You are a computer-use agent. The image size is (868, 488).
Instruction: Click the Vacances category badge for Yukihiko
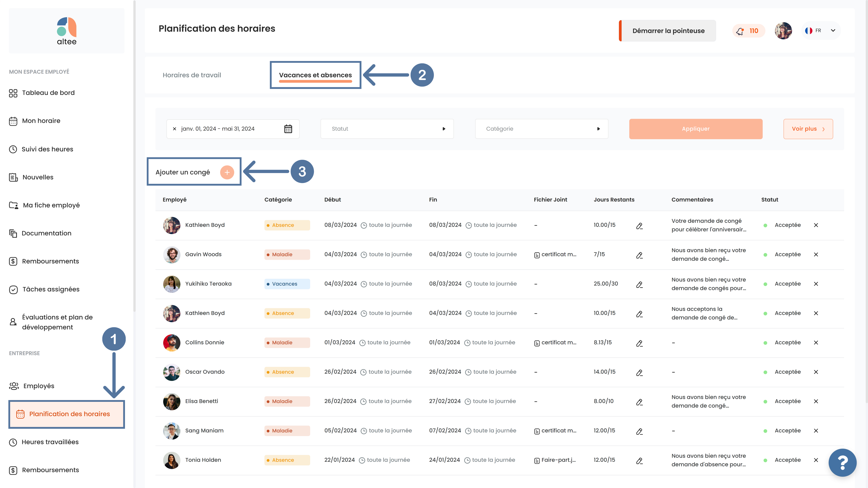pos(287,284)
